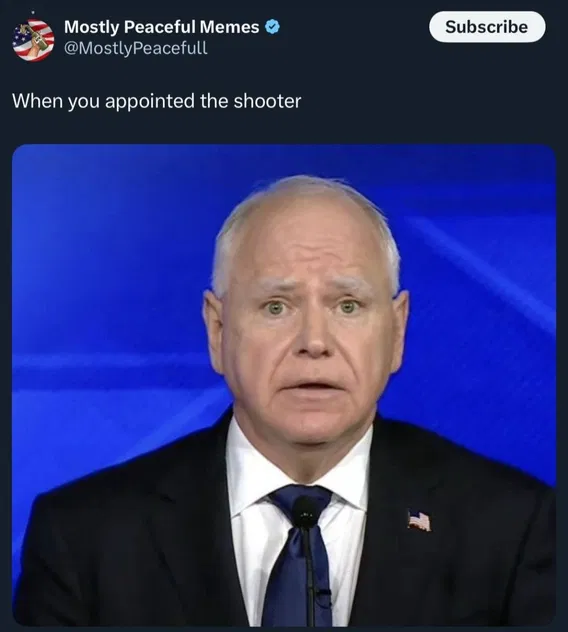Screen dimensions: 568x632
Task: Select the tweet text 'When you appointed the shooter'
Action: coord(156,101)
